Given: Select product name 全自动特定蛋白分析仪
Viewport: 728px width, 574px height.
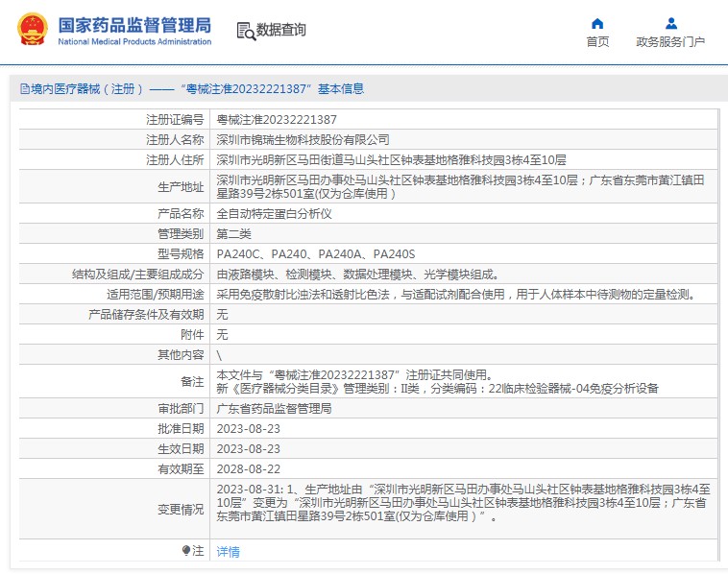Looking at the screenshot, I should click(x=274, y=214).
